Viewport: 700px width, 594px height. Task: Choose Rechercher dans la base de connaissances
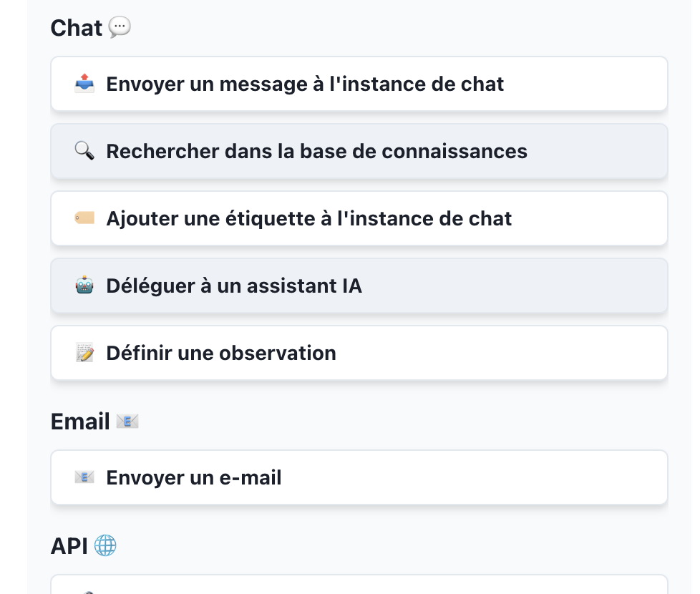pyautogui.click(x=316, y=152)
